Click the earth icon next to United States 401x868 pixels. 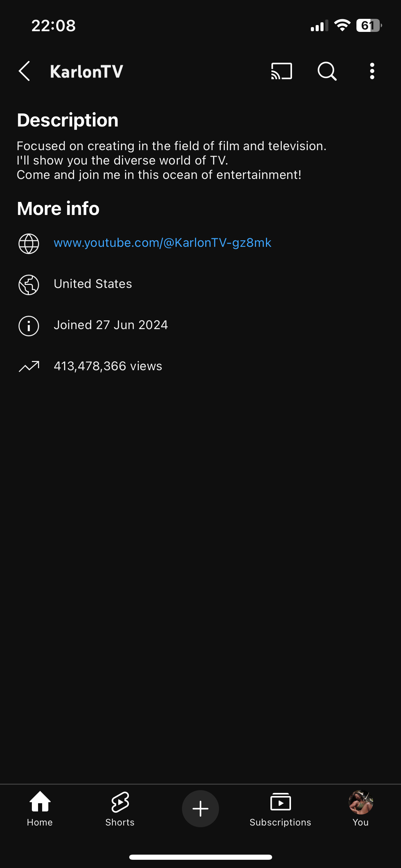[x=29, y=285]
